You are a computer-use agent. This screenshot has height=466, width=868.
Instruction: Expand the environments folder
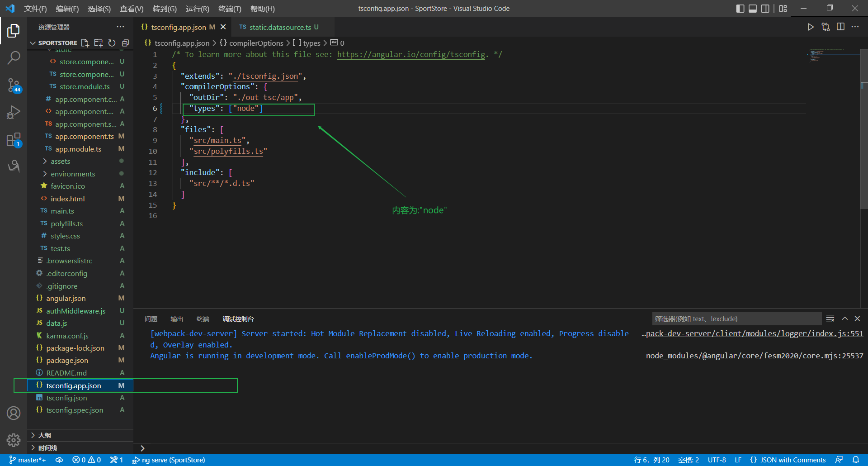pyautogui.click(x=72, y=174)
